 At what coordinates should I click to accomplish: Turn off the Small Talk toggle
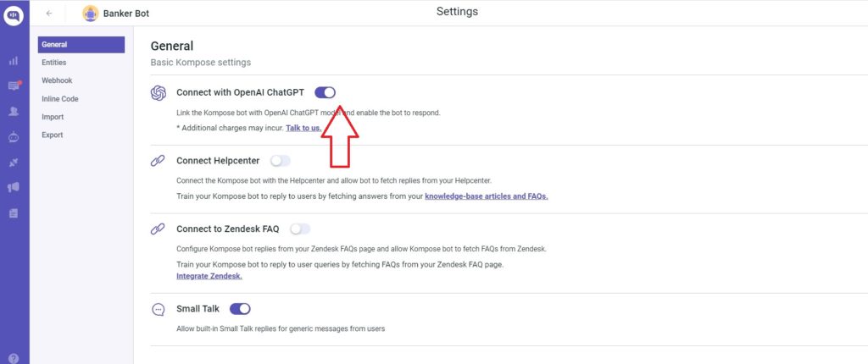pos(240,309)
